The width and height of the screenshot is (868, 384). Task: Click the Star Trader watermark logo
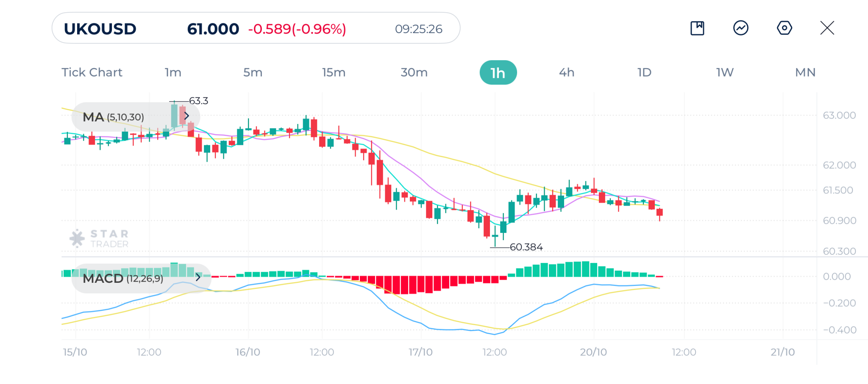100,238
